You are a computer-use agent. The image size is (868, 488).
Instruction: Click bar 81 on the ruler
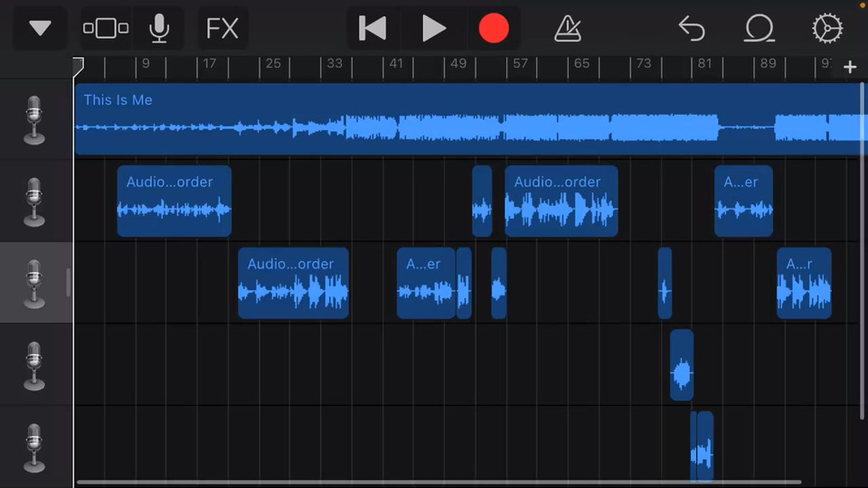(x=704, y=63)
